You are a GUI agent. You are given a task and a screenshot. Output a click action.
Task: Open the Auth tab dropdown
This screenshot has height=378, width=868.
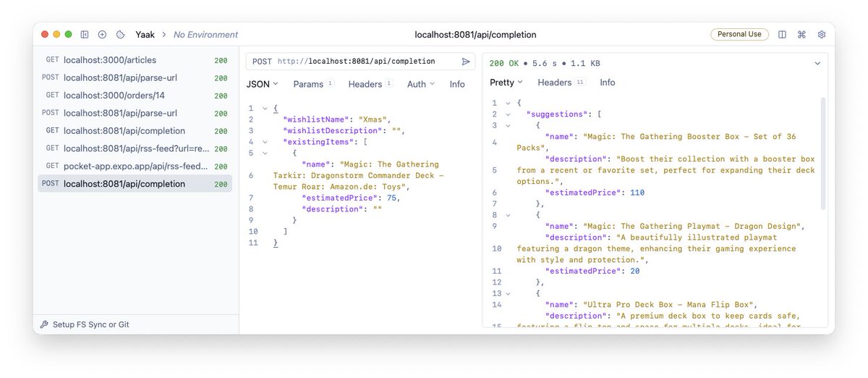click(421, 84)
